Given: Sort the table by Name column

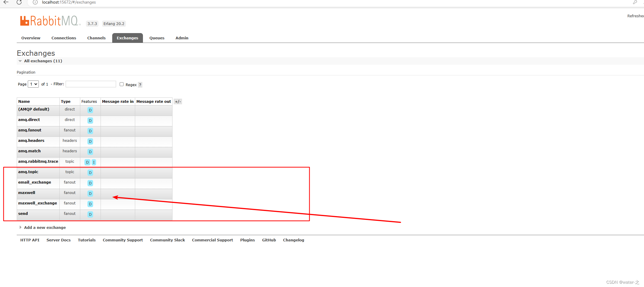Looking at the screenshot, I should coord(24,102).
